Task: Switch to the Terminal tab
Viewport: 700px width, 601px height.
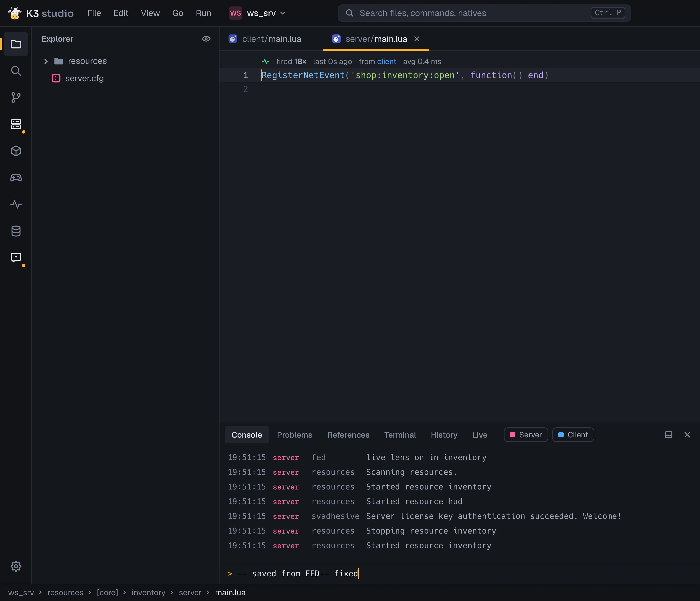Action: coord(400,435)
